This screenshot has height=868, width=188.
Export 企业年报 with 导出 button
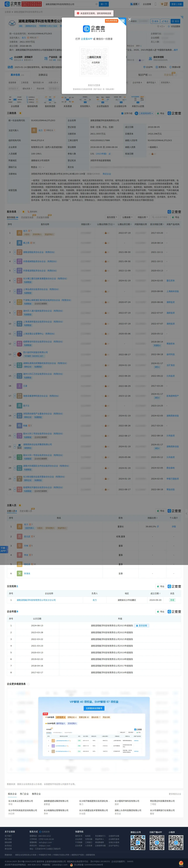pos(160,612)
